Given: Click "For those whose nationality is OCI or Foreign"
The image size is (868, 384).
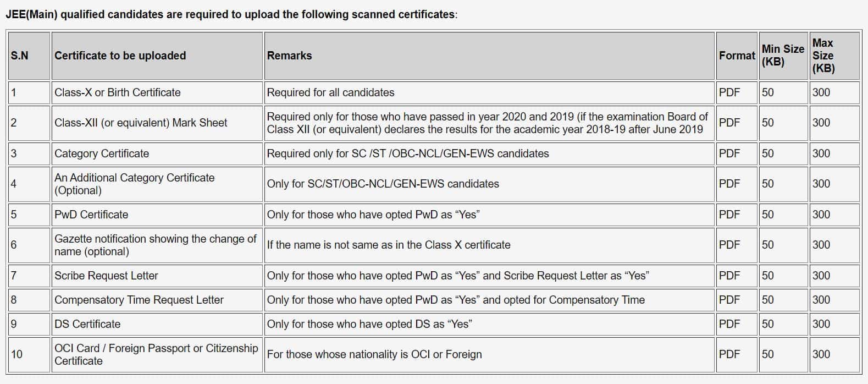Looking at the screenshot, I should (374, 354).
